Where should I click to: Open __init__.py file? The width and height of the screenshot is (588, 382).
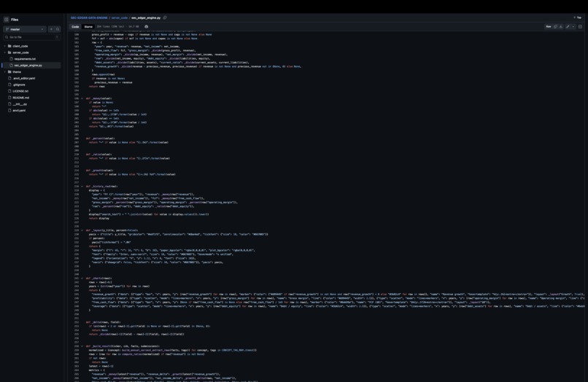coord(20,104)
